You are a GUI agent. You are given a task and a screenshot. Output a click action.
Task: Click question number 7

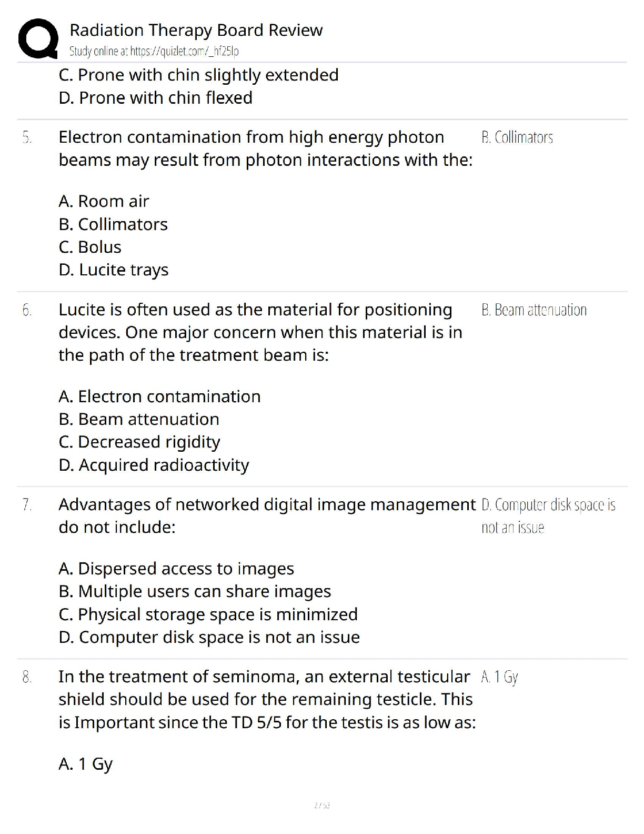27,505
